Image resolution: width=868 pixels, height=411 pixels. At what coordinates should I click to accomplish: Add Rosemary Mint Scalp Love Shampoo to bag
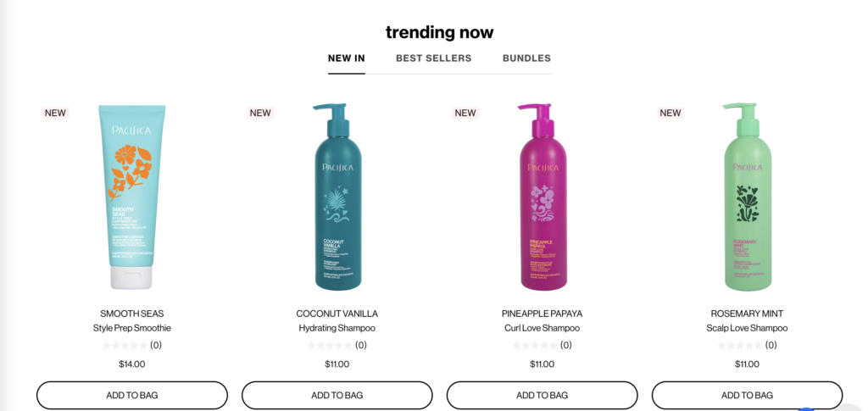point(747,396)
